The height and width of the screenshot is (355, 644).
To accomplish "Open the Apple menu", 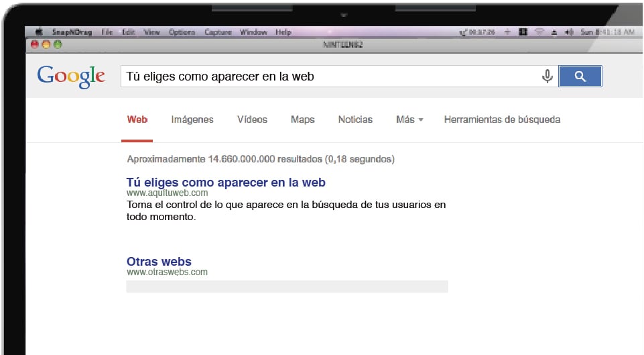I will [39, 32].
